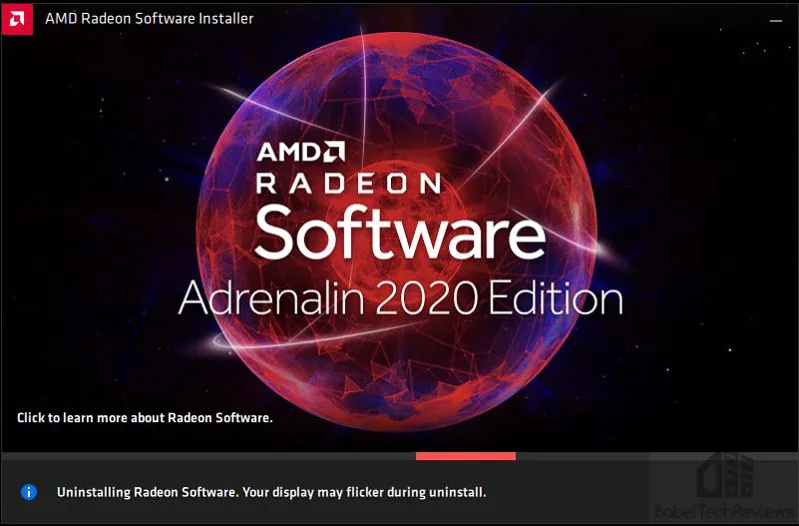Click the red AMD logo in title bar

point(17,19)
